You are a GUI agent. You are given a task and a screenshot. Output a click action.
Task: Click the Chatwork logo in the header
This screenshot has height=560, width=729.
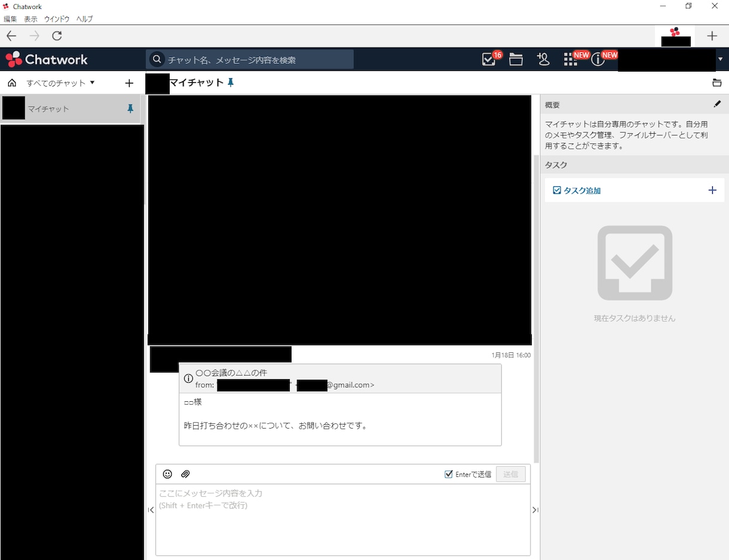[x=47, y=59]
